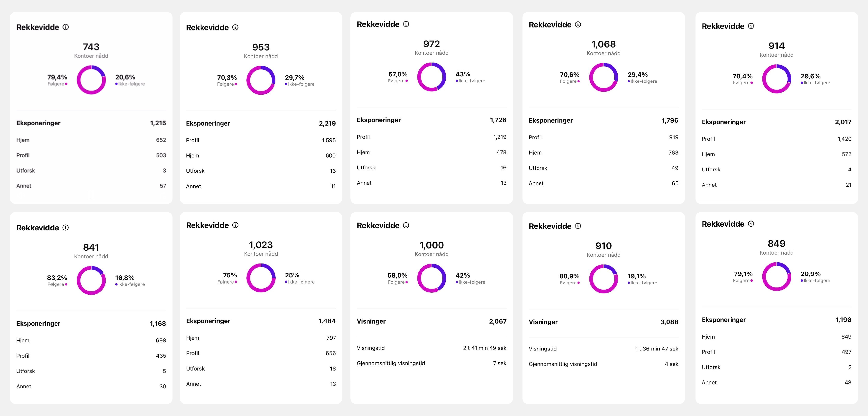Click info icon on 743 accounts Rekkevidde card
Screen dimensions: 868x416
(x=66, y=27)
